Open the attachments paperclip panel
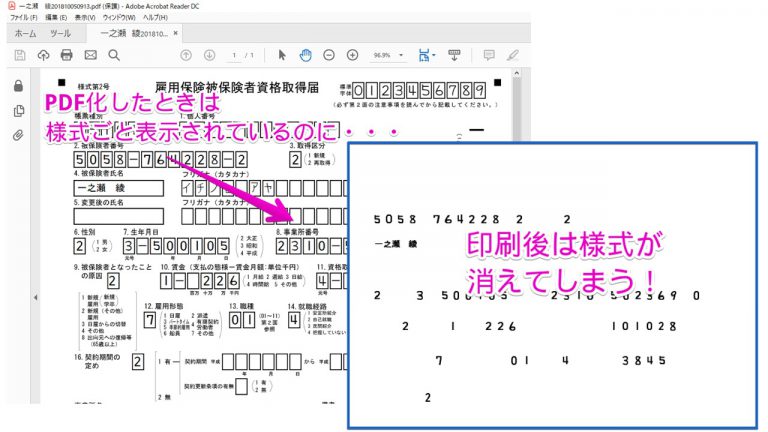Image resolution: width=768 pixels, height=432 pixels. point(18,135)
